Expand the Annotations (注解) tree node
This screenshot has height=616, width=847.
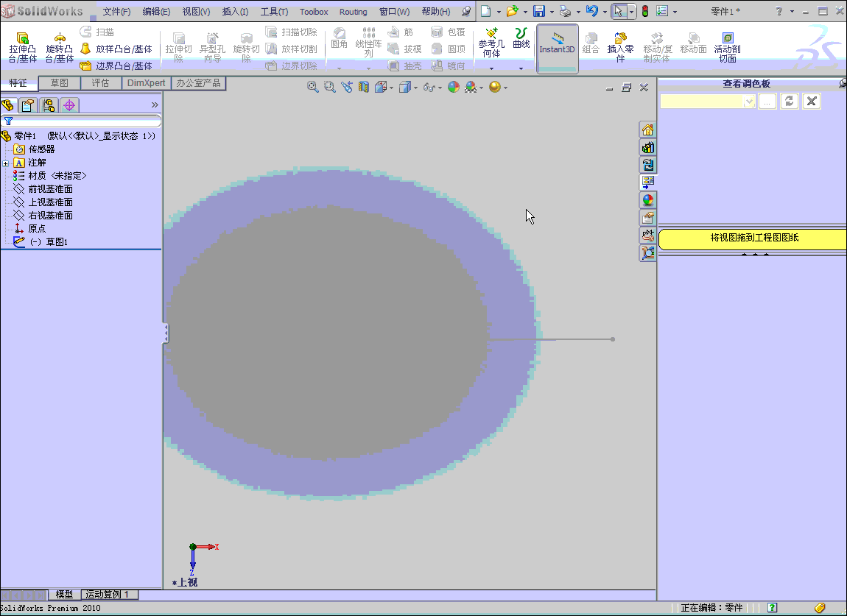pos(5,163)
